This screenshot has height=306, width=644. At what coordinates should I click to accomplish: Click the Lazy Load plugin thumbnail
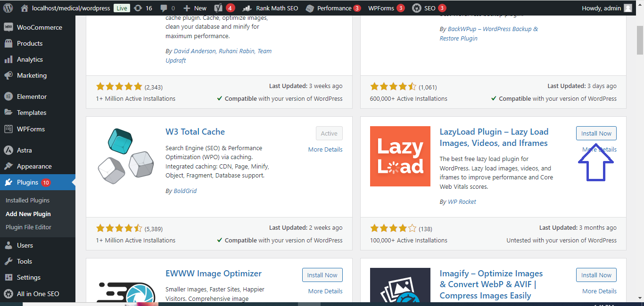(x=400, y=156)
